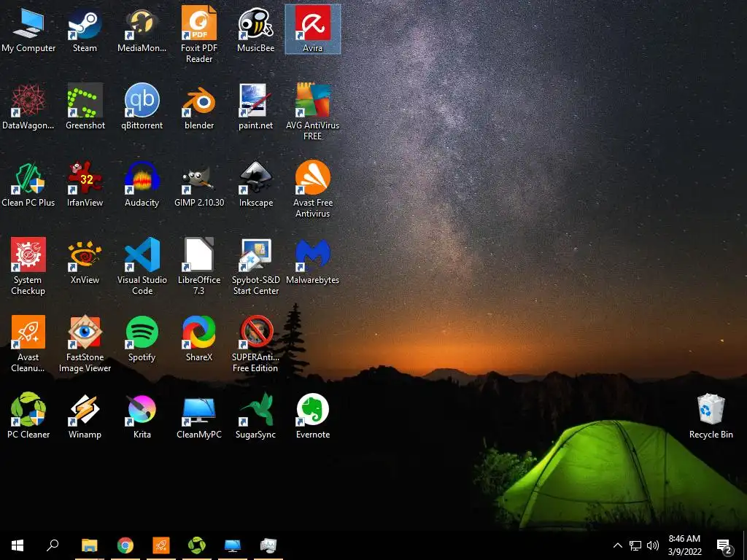Click the Winamp desktop icon
747x560 pixels.
85,416
